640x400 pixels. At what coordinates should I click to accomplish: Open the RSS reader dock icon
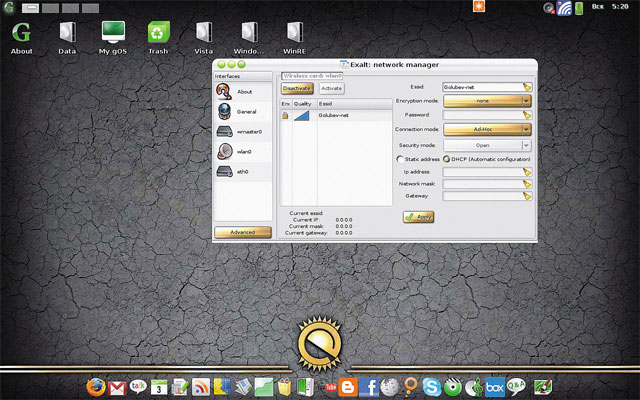point(201,387)
